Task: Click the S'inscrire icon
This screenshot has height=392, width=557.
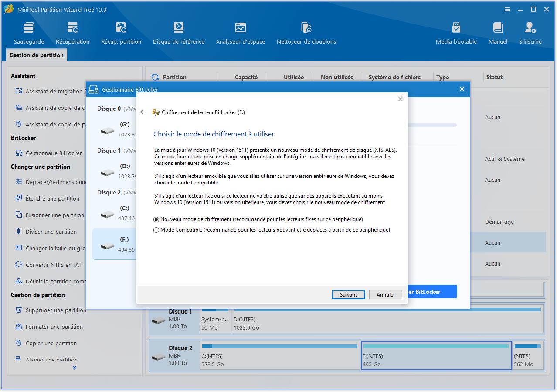Action: coord(530,28)
